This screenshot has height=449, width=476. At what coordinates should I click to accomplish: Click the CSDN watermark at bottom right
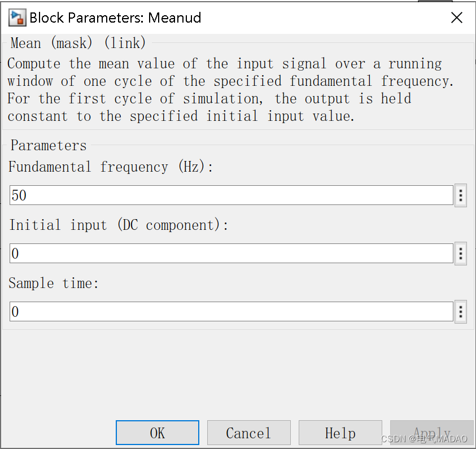[x=424, y=439]
